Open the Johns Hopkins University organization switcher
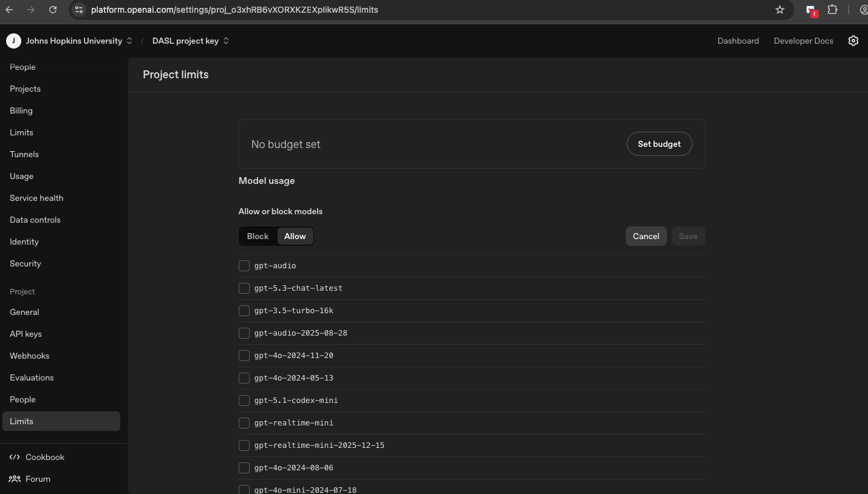The image size is (868, 494). tap(79, 41)
